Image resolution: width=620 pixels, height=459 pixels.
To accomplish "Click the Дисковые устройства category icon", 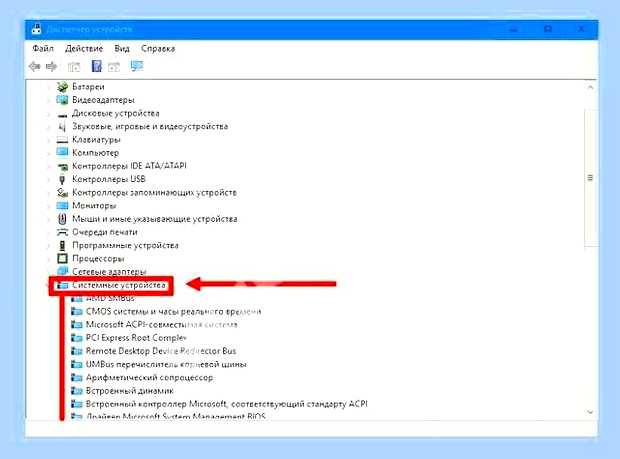I will click(62, 115).
